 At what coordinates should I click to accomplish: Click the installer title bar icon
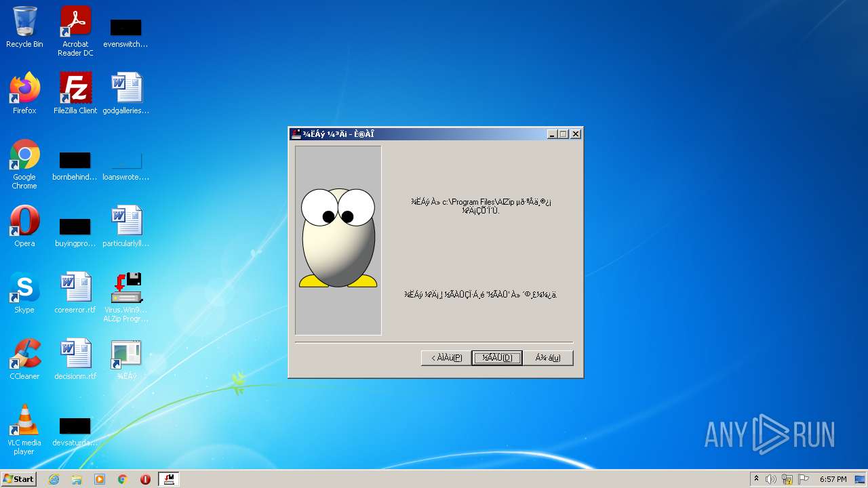click(x=296, y=134)
